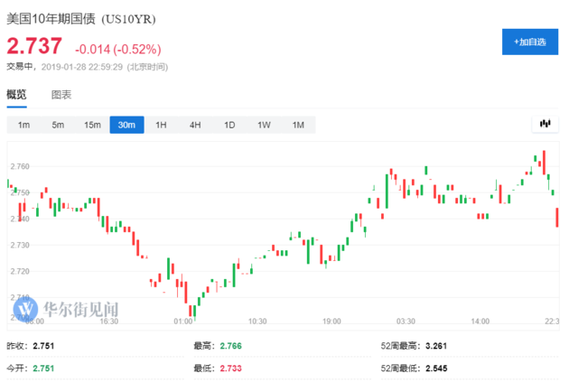Open the candlestick chart type selector
This screenshot has height=392, width=569.
(x=545, y=124)
